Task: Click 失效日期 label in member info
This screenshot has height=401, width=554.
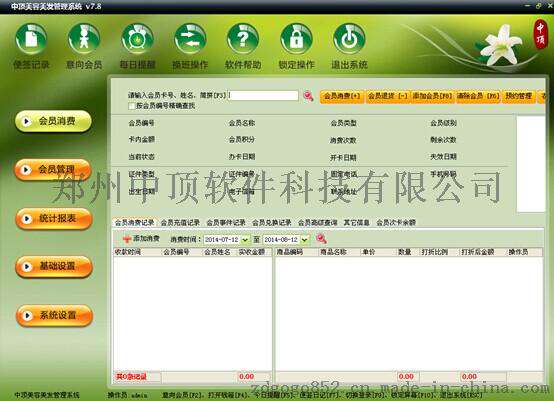Action: pos(443,157)
